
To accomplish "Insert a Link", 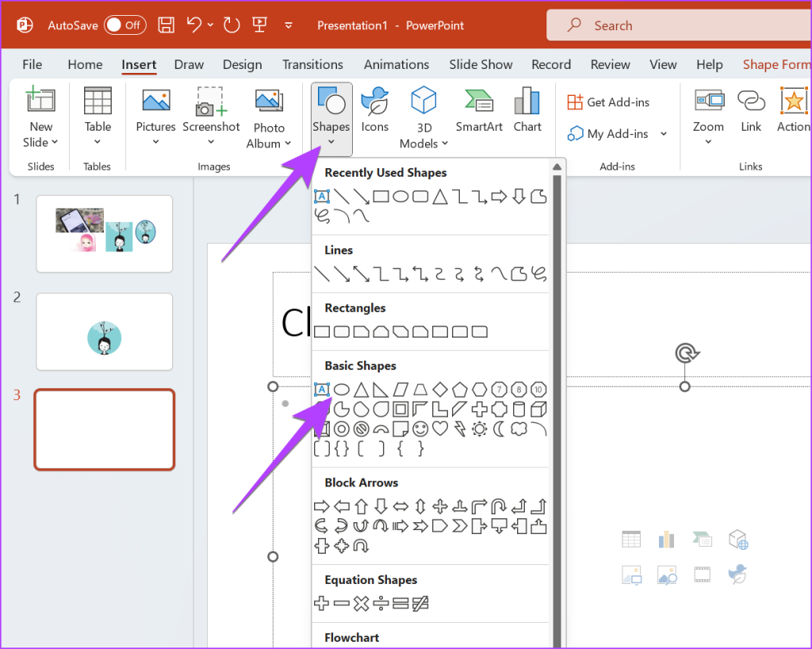I will (x=751, y=109).
